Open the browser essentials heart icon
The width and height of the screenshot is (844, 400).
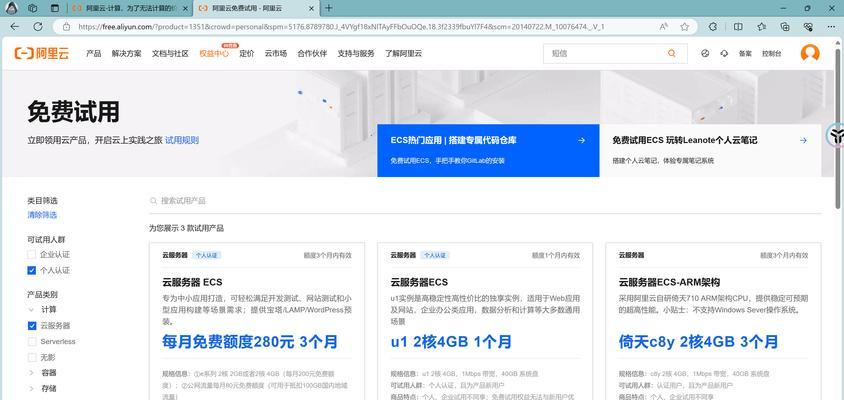808,26
